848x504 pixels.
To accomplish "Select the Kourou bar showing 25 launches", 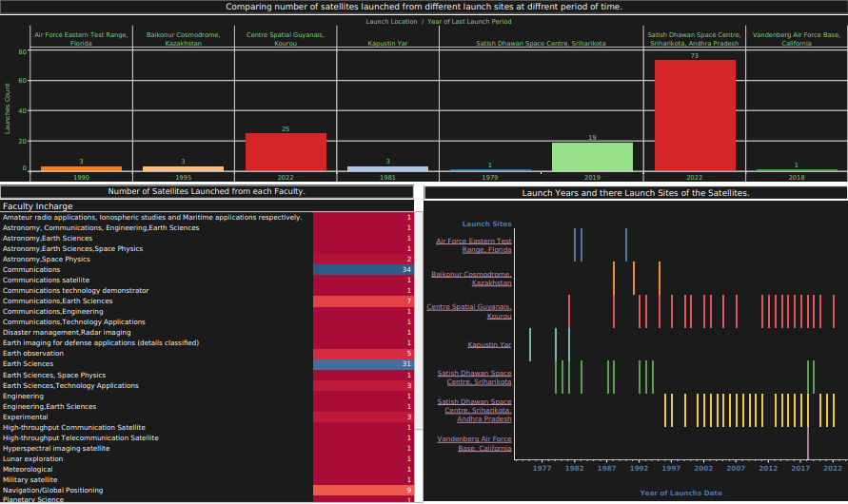I will [x=286, y=151].
